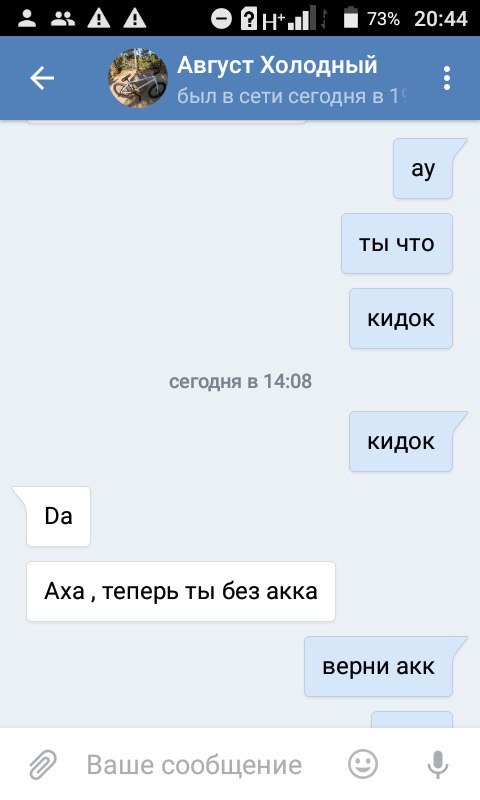Tap the "кидок" message below the 14:08 timestamp
Image resolution: width=480 pixels, height=800 pixels.
401,441
